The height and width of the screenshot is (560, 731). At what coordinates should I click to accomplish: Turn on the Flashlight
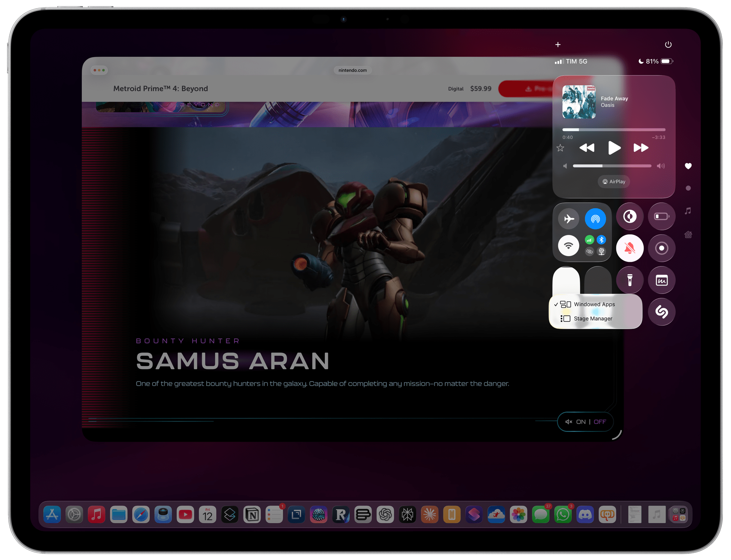point(630,280)
